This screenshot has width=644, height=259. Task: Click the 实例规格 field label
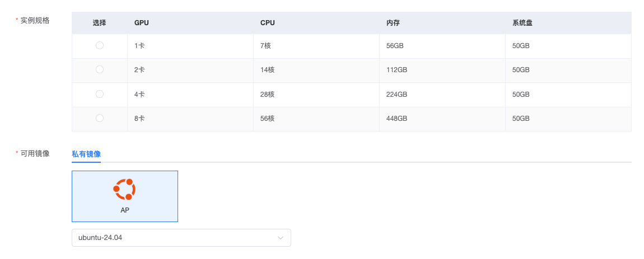click(x=35, y=20)
